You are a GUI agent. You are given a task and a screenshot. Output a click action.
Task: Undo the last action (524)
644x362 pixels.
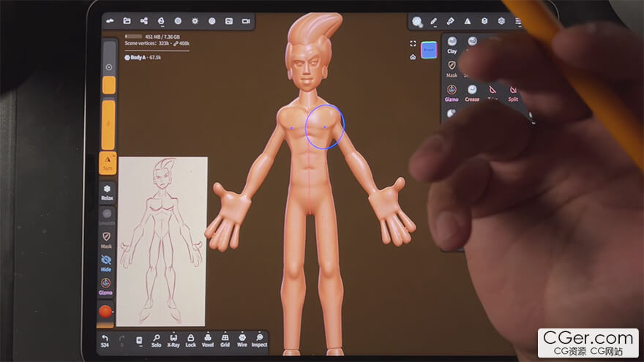point(105,341)
